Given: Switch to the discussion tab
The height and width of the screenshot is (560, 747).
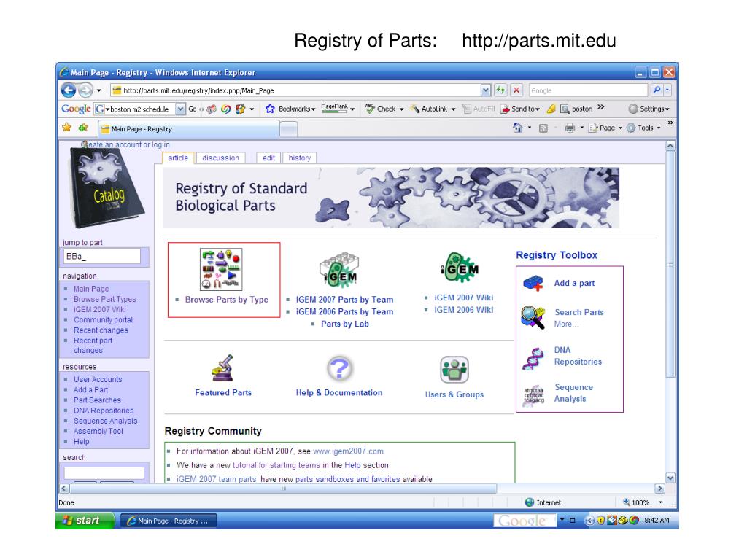Looking at the screenshot, I should 220,158.
